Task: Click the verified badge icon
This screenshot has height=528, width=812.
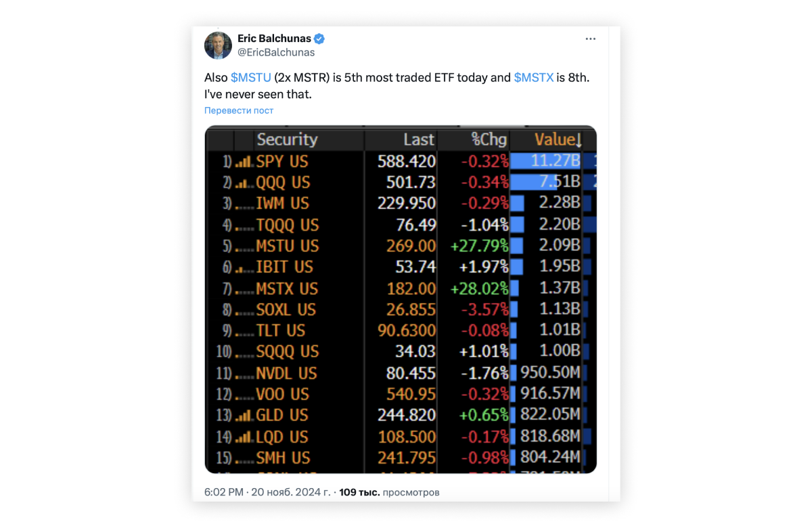Action: (319, 39)
